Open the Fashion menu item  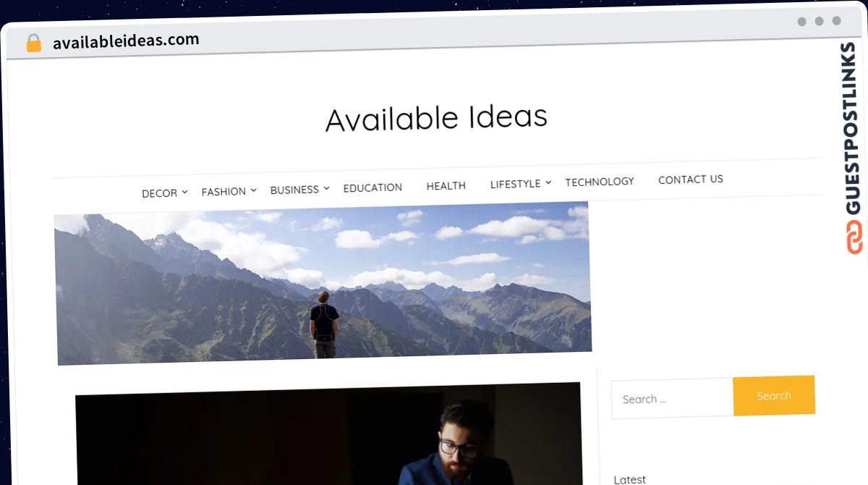pos(224,192)
